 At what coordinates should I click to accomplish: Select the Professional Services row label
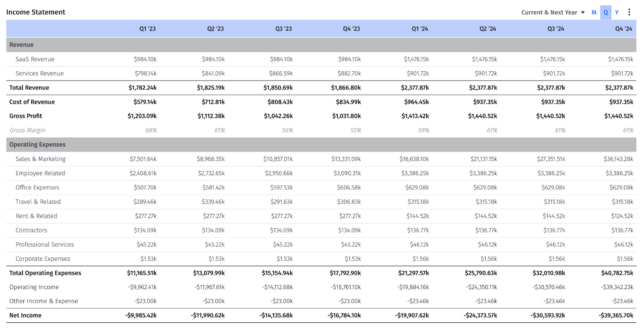(45, 245)
